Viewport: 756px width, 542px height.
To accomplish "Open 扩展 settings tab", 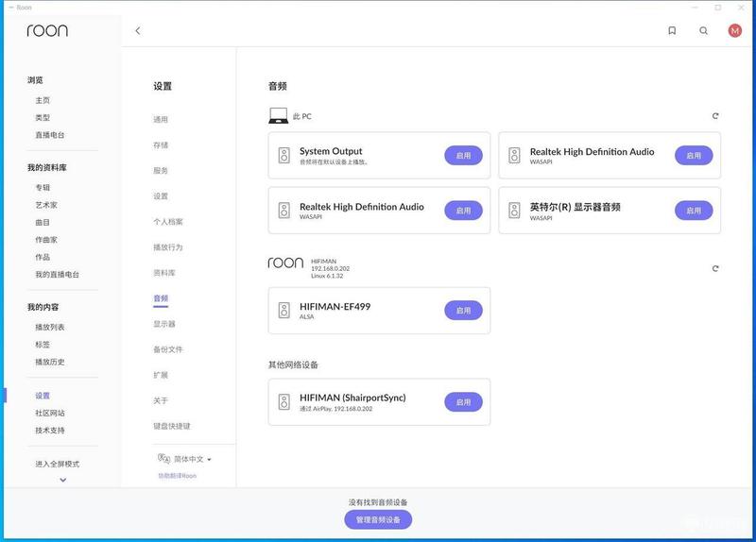I will coord(161,375).
